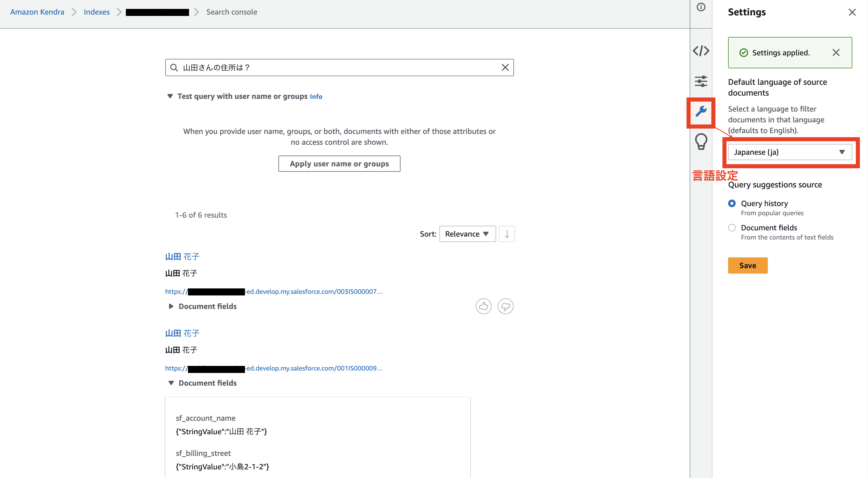Give thumbs down to first result

tap(505, 306)
